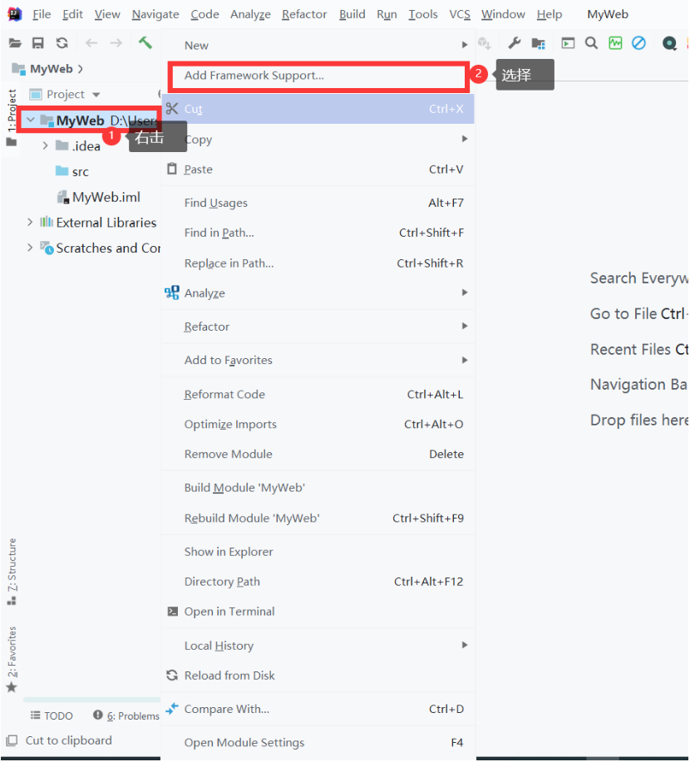The width and height of the screenshot is (700, 762).
Task: Click the tool window toggle icon in status bar
Action: pyautogui.click(x=12, y=740)
